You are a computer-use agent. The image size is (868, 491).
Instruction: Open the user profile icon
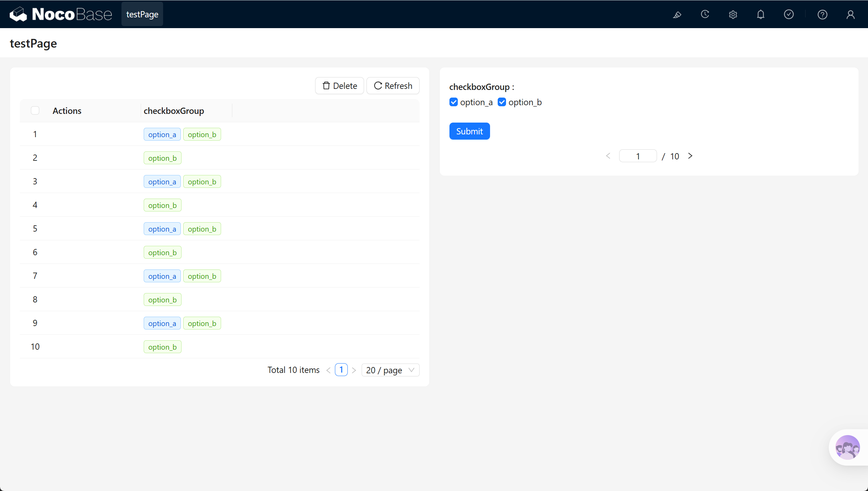tap(850, 15)
